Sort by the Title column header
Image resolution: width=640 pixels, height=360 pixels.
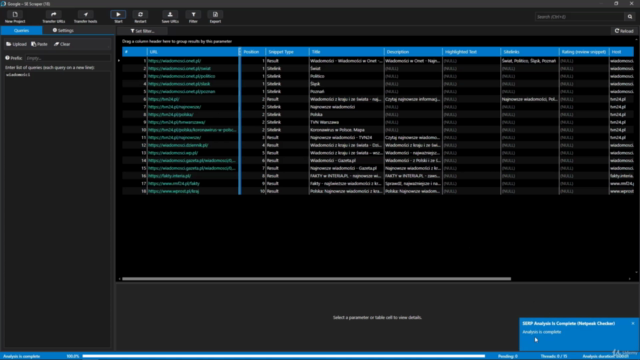point(347,52)
